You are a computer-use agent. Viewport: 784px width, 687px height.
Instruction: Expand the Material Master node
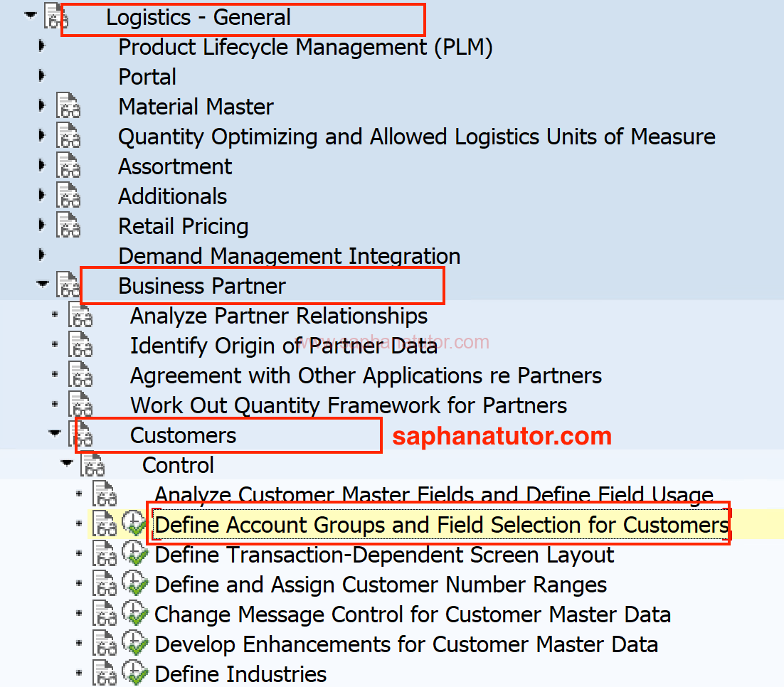pyautogui.click(x=42, y=105)
